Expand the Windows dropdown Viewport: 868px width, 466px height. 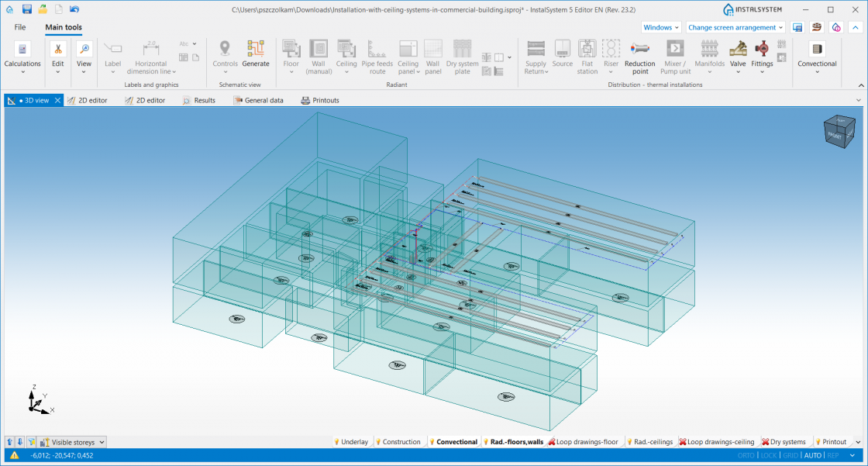(x=661, y=27)
